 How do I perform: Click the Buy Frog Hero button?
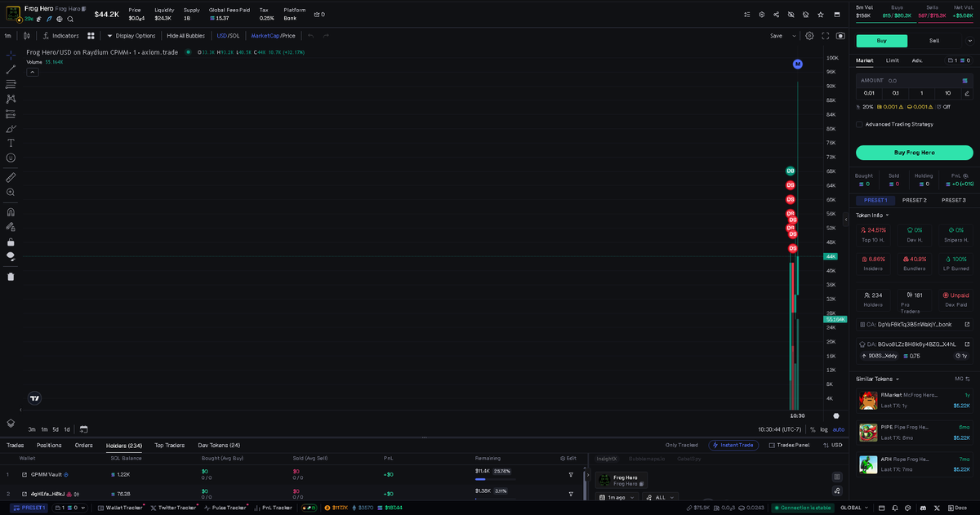[915, 153]
